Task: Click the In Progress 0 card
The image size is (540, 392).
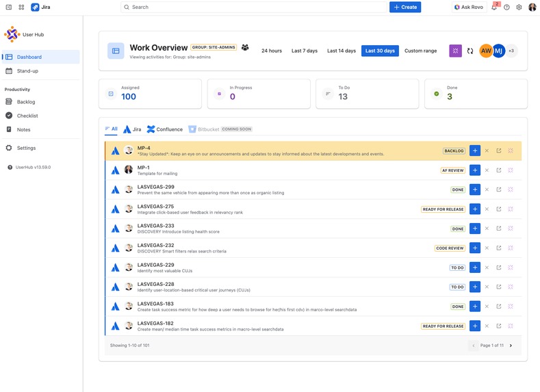Action: (259, 94)
